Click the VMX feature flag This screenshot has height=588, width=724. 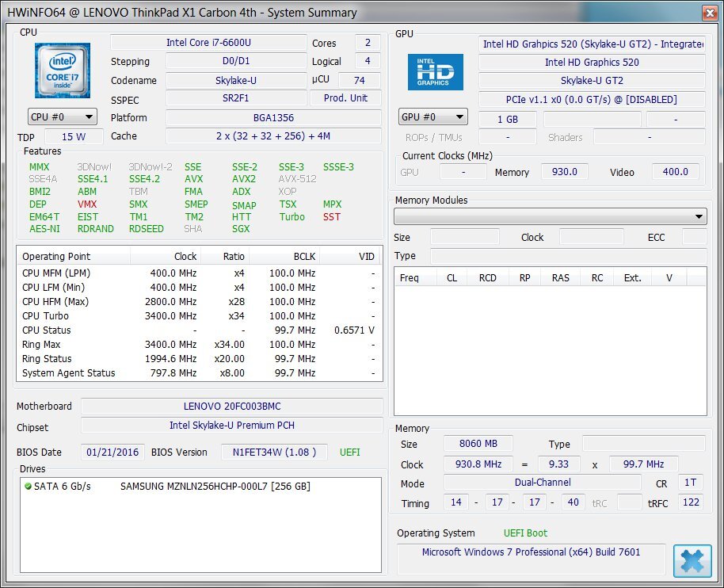coord(87,204)
